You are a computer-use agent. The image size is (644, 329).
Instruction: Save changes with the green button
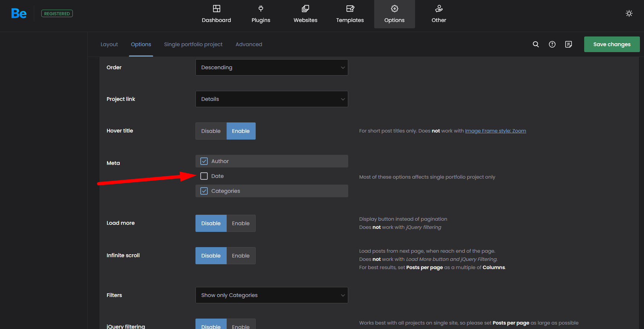click(612, 44)
